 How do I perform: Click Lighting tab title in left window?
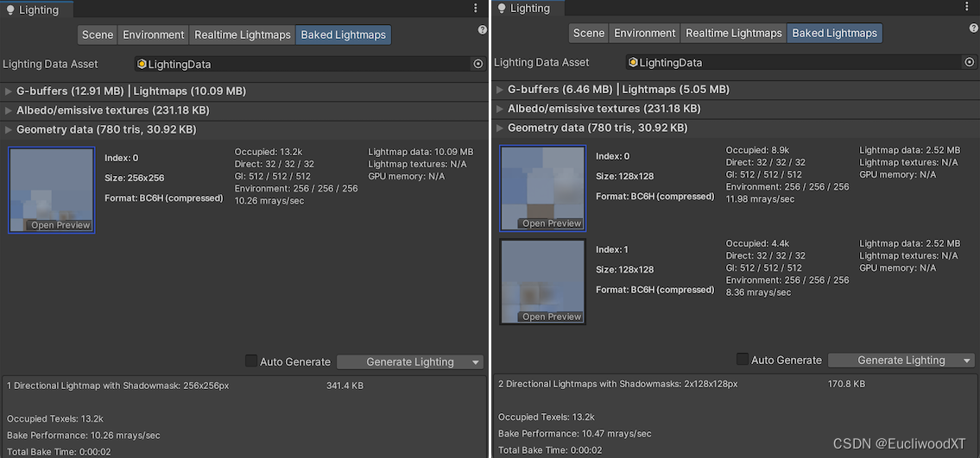[39, 10]
